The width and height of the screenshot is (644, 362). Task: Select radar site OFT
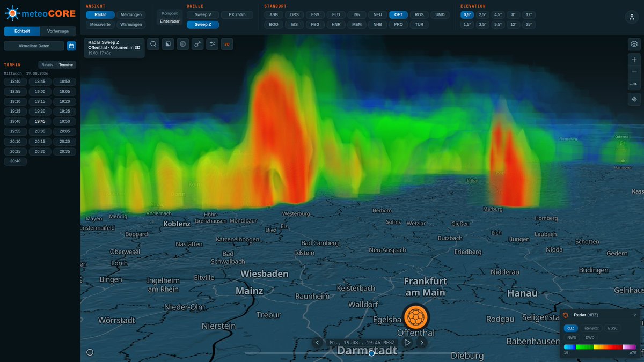tap(398, 15)
